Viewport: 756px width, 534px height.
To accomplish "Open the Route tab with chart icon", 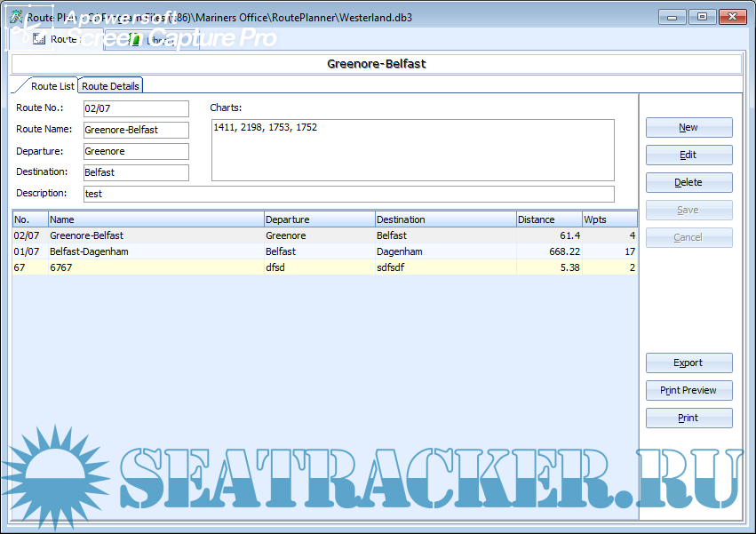I will (55, 39).
